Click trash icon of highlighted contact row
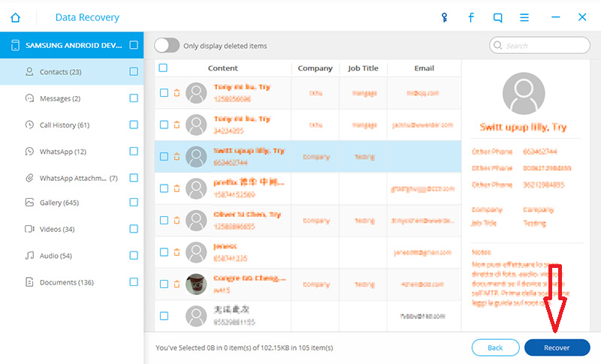This screenshot has width=601, height=364. coord(177,156)
